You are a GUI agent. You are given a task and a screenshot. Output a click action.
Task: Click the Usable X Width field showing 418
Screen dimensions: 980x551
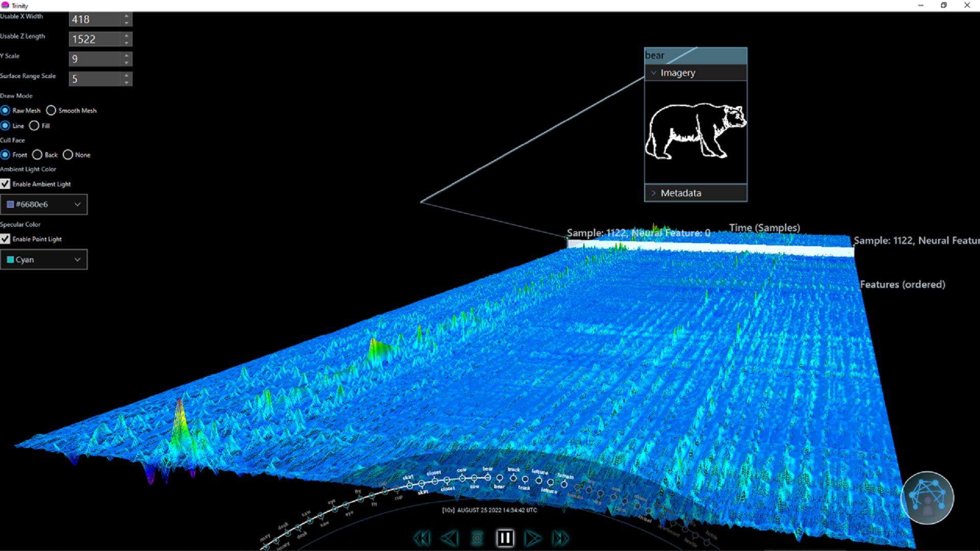tap(95, 19)
